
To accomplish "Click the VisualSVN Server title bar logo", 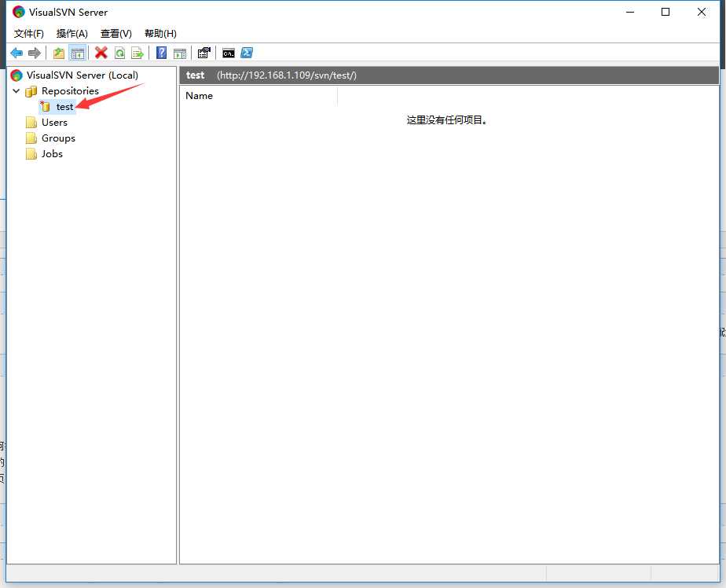I will pos(19,12).
